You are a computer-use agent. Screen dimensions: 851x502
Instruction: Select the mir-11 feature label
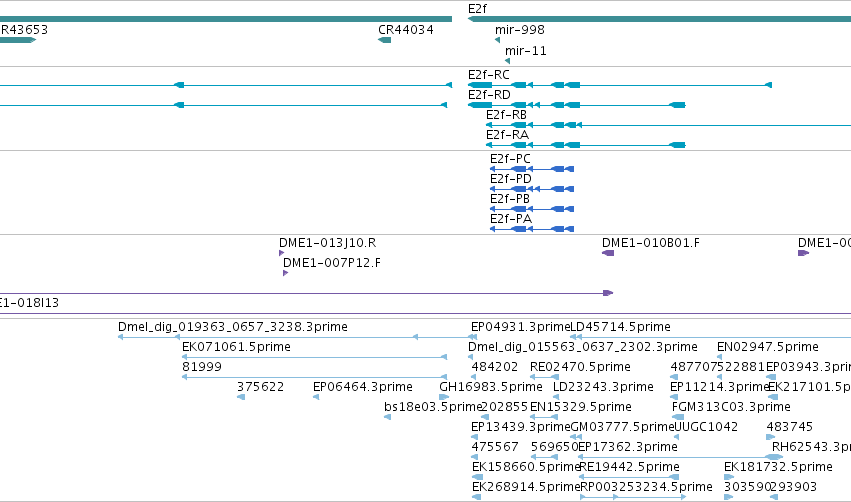click(525, 51)
